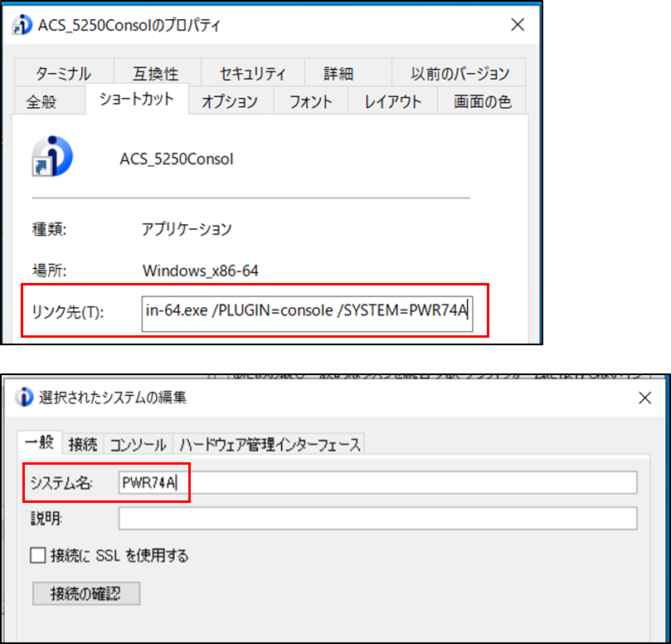Click inside the リンク先 target field
This screenshot has height=644, width=671.
[307, 314]
